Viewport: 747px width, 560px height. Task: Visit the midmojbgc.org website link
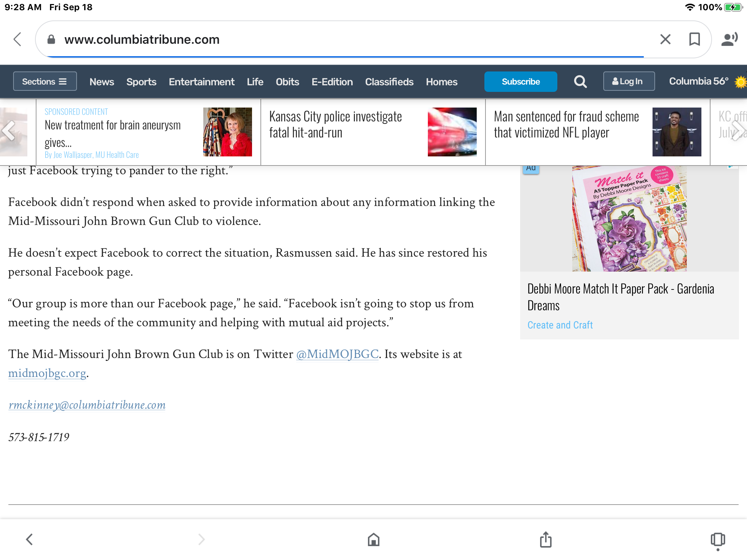point(47,373)
